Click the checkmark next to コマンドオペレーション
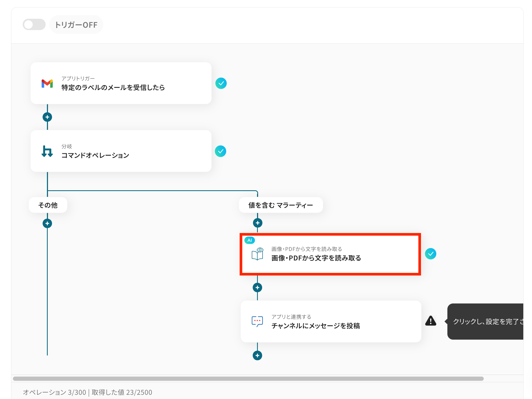Image resolution: width=532 pixels, height=399 pixels. [220, 151]
